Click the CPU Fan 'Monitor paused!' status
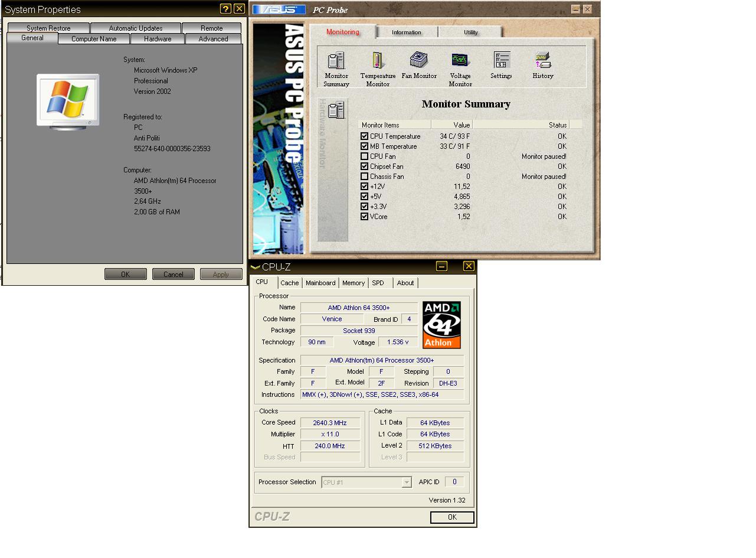 pos(544,156)
